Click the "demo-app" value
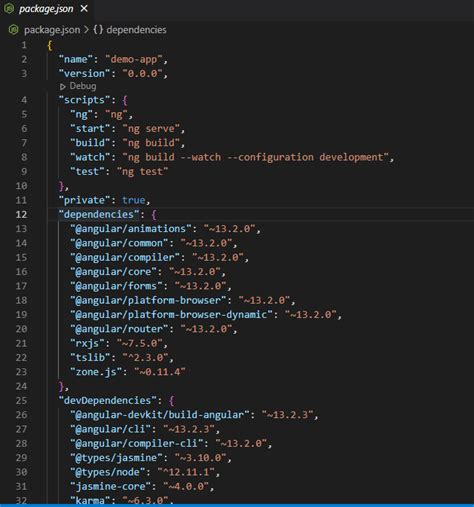This screenshot has width=474, height=507. coord(134,59)
